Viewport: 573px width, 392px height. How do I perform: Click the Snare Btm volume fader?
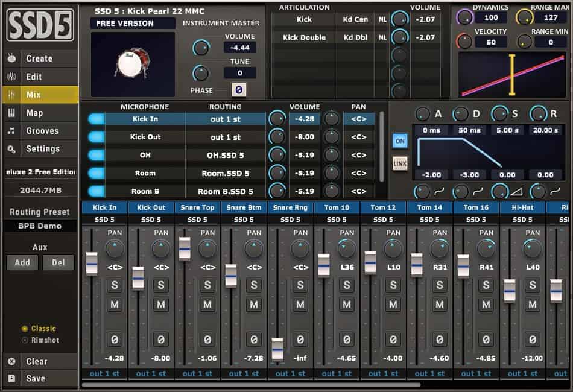[x=230, y=274]
